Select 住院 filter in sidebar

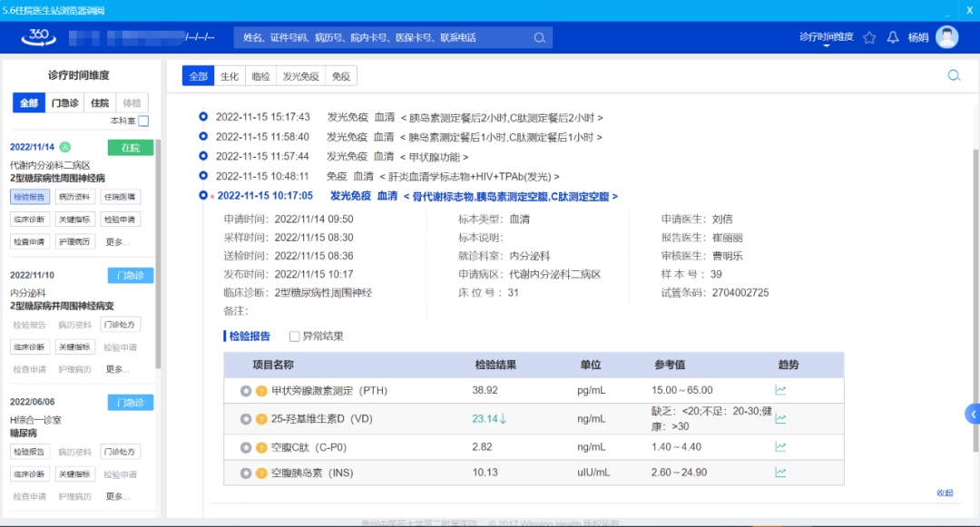100,103
